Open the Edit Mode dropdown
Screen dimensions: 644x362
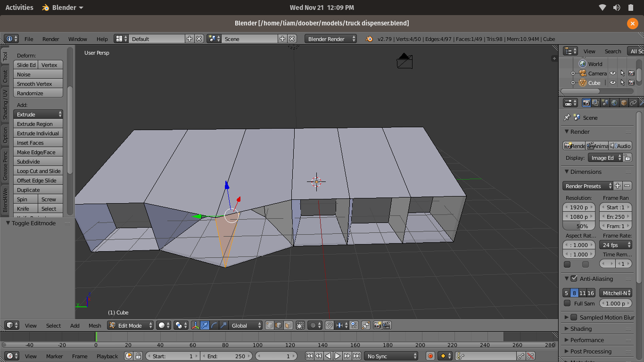pos(131,325)
